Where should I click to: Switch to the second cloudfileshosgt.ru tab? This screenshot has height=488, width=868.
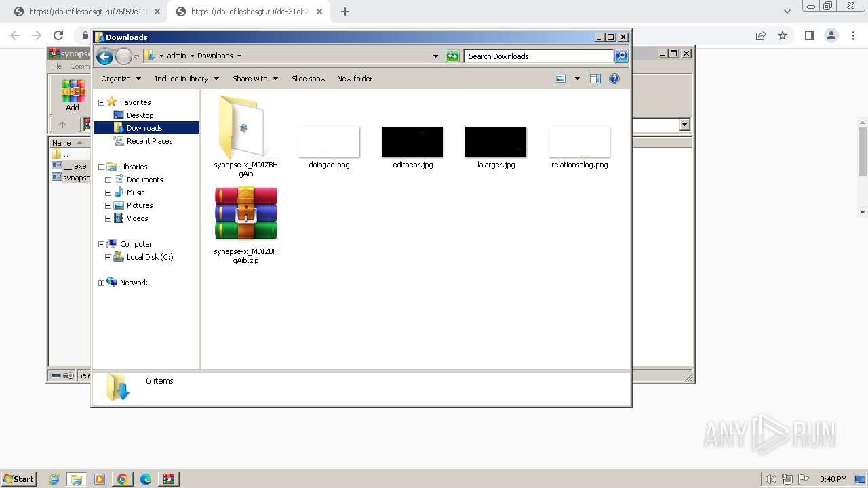click(x=248, y=12)
